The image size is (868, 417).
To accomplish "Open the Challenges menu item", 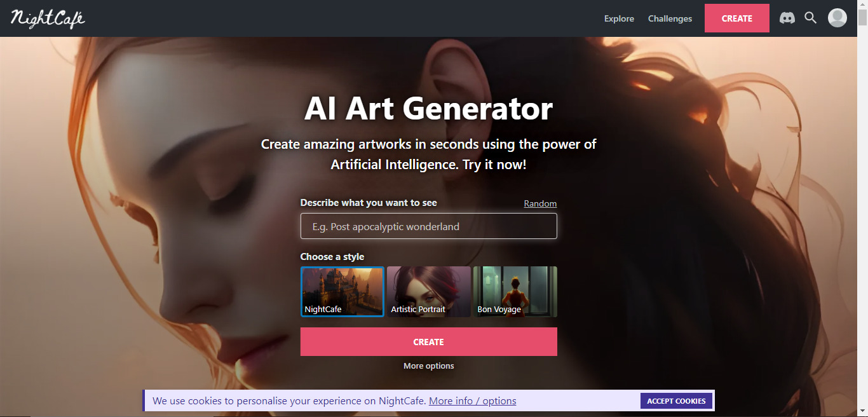I will tap(670, 18).
